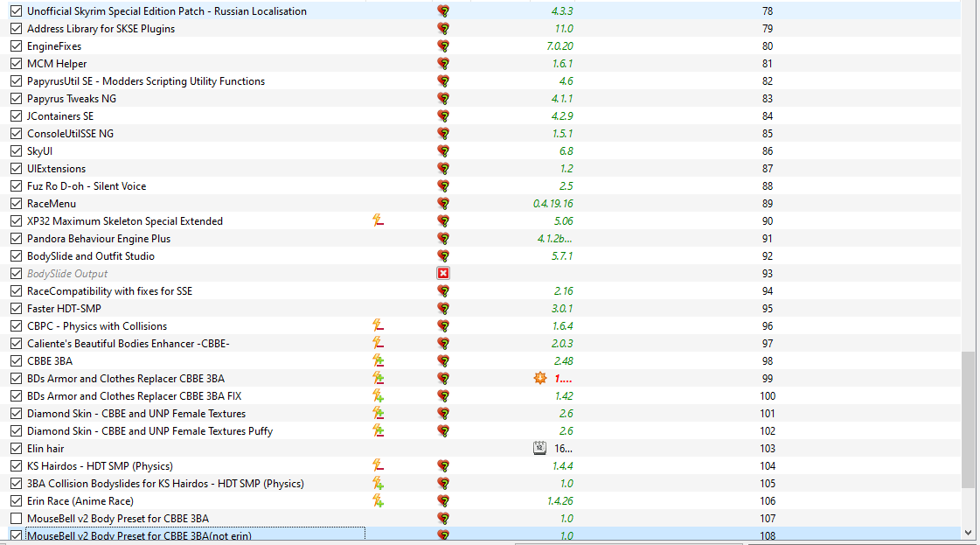Click the conflict icon for Diamond Skin Female Textures Puffy
Image resolution: width=980 pixels, height=545 pixels.
click(379, 430)
